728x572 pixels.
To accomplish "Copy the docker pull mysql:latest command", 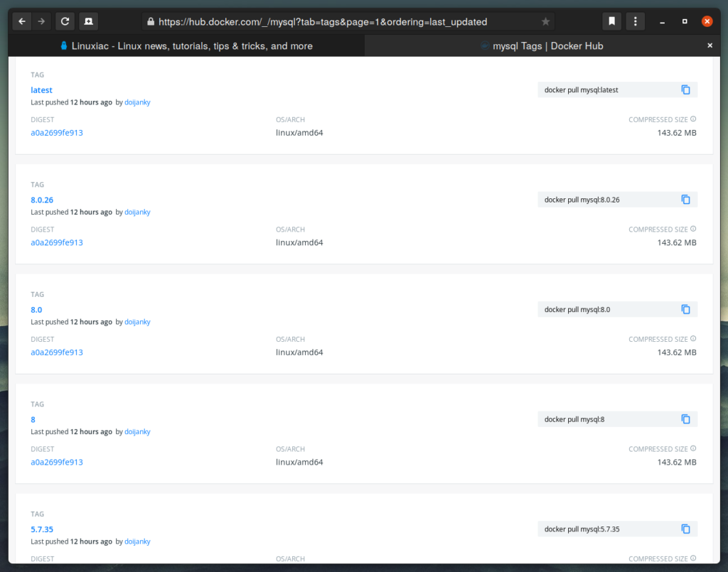I will pyautogui.click(x=685, y=90).
